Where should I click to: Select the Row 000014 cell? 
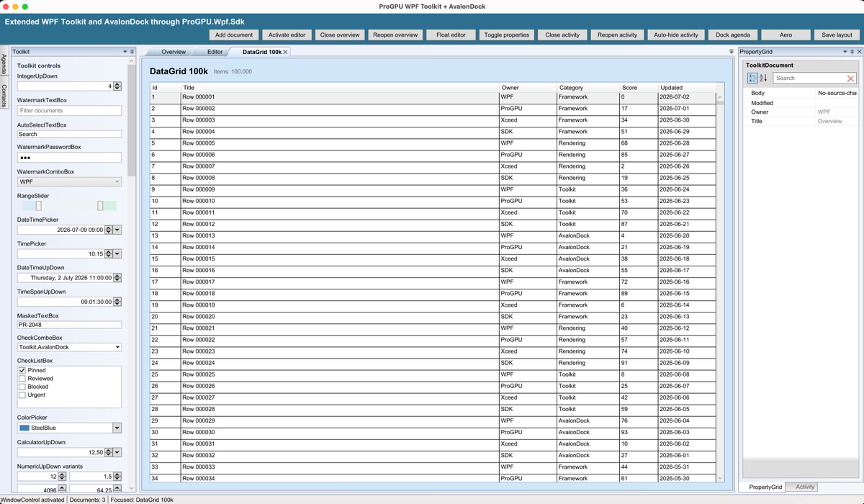339,247
